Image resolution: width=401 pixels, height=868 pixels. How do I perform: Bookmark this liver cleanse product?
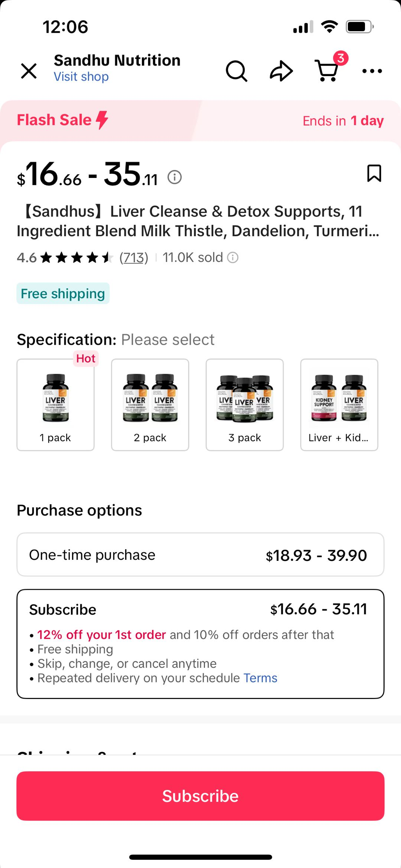tap(374, 173)
